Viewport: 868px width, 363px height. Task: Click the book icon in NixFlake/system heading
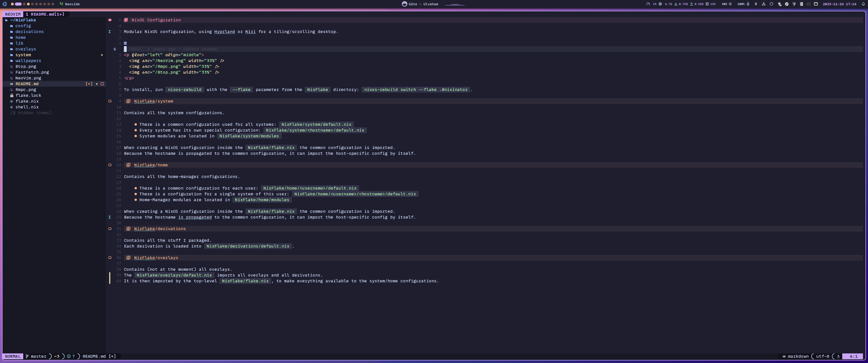(x=128, y=101)
